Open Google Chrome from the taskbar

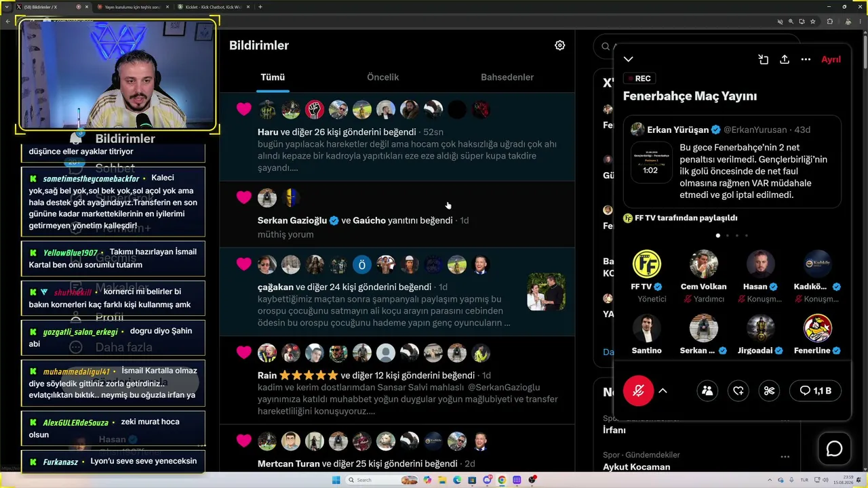click(502, 480)
